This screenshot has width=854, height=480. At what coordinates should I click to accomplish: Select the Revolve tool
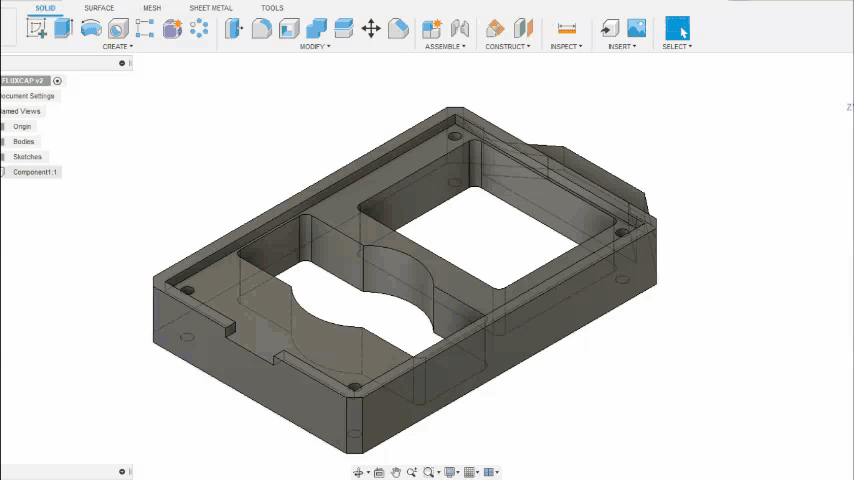pos(91,28)
